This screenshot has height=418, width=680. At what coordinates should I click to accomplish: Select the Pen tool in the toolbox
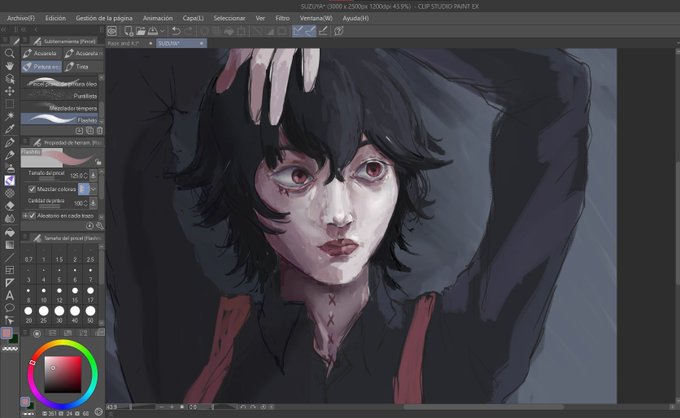10,143
